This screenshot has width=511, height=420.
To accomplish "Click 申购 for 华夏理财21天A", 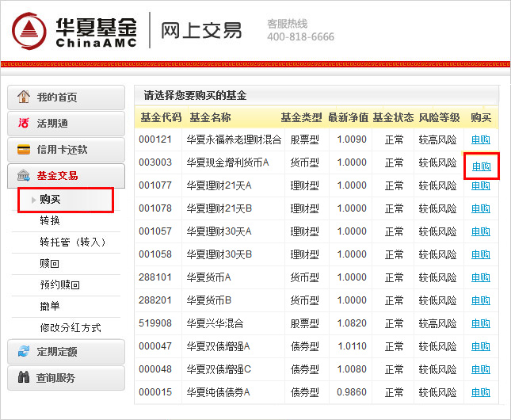I will click(x=481, y=185).
